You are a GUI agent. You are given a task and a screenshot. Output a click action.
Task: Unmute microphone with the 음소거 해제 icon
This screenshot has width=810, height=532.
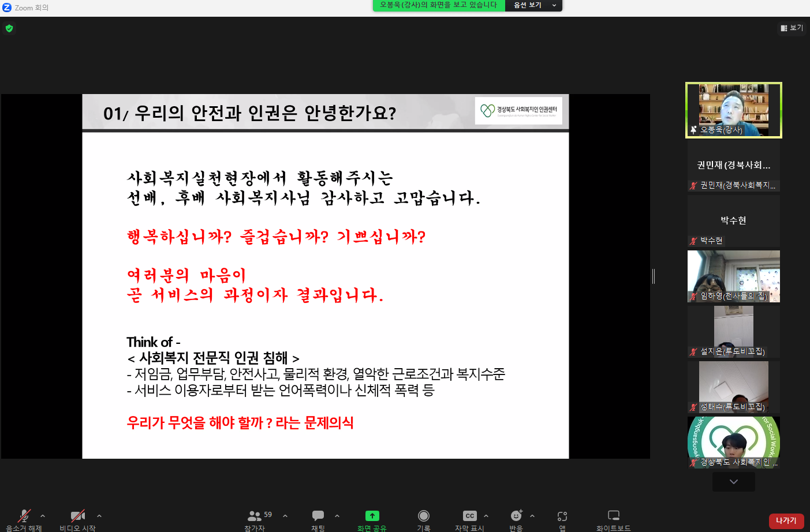(x=24, y=516)
